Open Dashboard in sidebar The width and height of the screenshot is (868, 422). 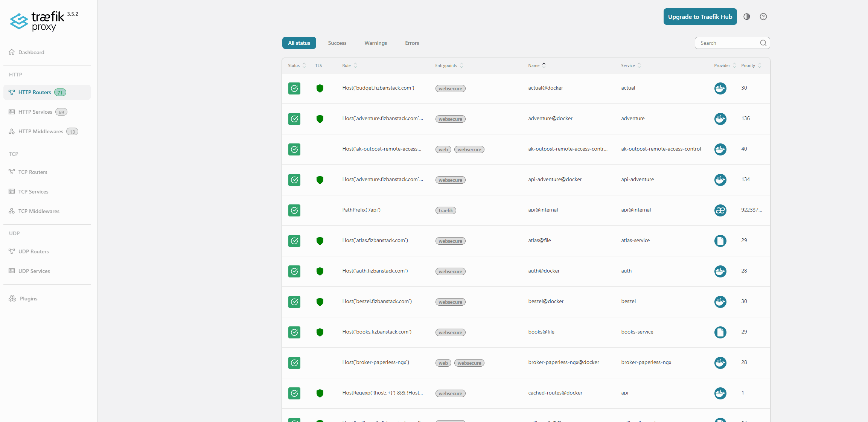click(47, 52)
